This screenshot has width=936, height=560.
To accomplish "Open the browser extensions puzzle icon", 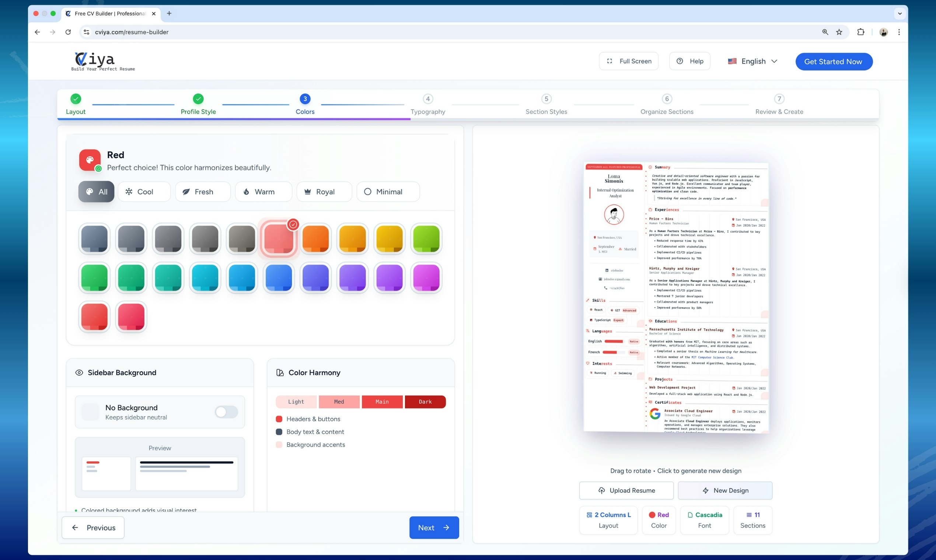I will coord(860,32).
